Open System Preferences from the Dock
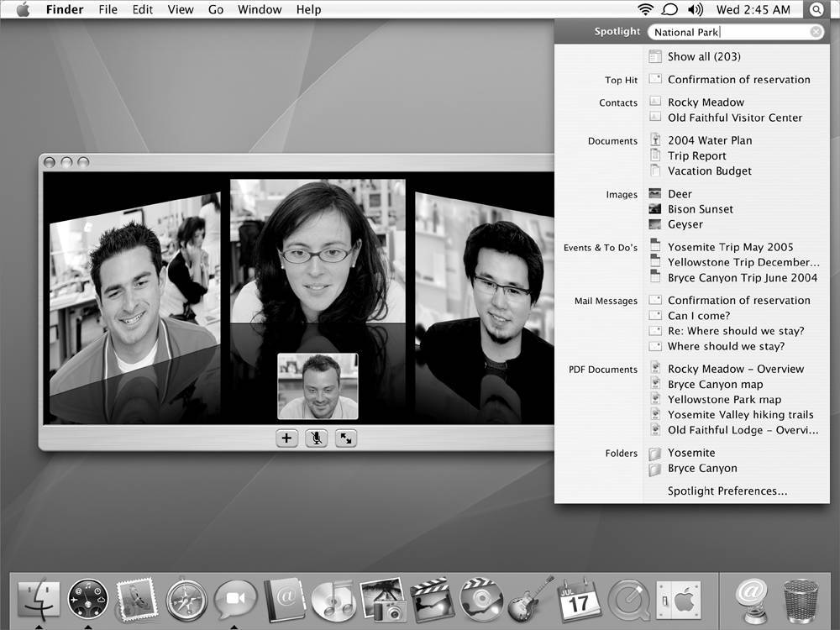Image resolution: width=840 pixels, height=630 pixels. tap(678, 600)
